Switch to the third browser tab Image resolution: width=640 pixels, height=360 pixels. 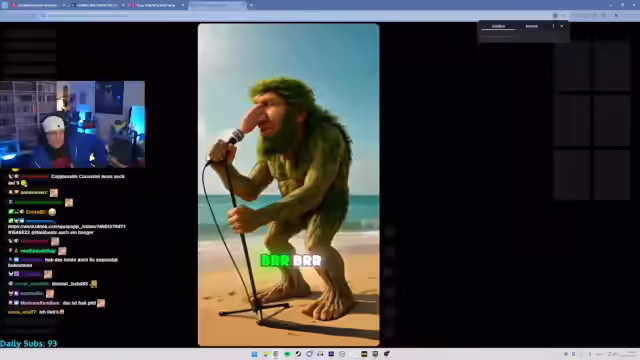tap(157, 5)
